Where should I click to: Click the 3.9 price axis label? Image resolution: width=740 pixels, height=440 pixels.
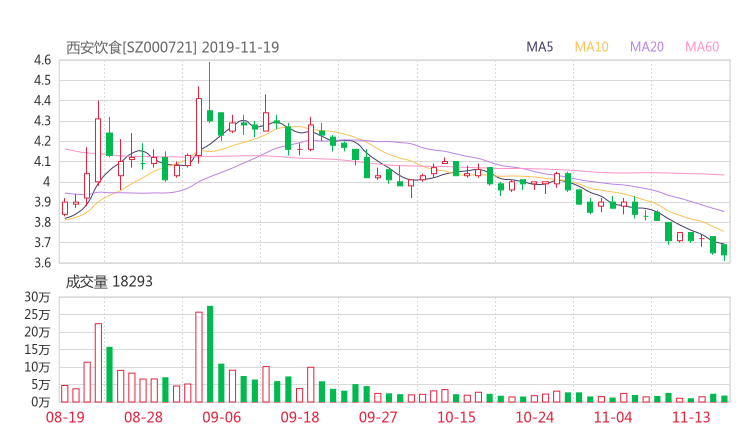pyautogui.click(x=42, y=202)
